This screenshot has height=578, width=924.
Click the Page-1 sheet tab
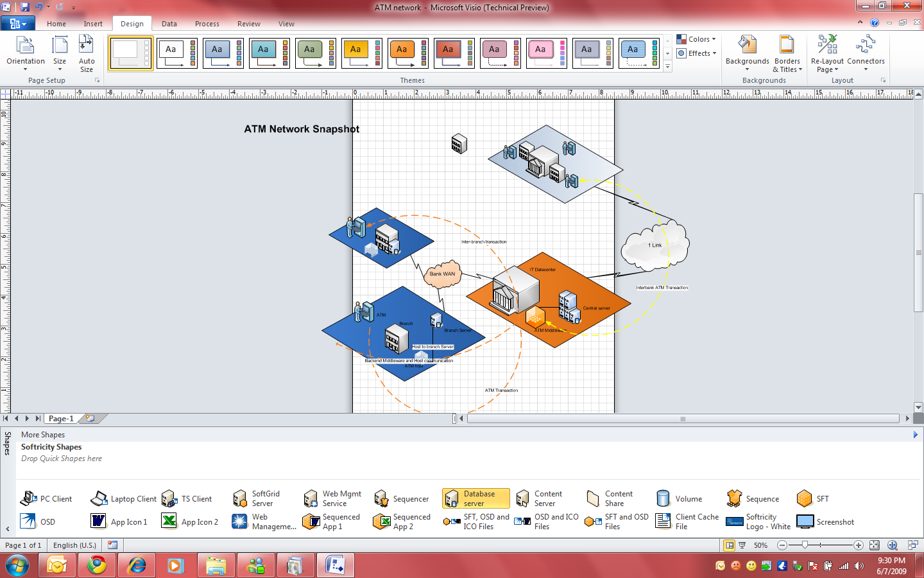point(61,419)
